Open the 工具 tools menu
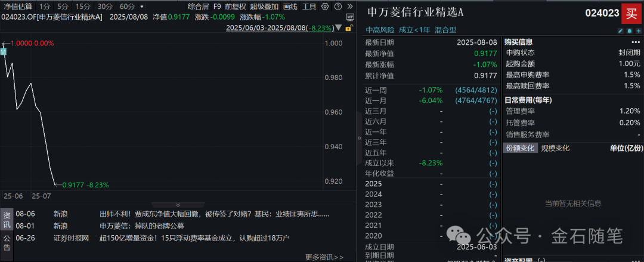Image resolution: width=644 pixels, height=262 pixels. click(x=309, y=7)
